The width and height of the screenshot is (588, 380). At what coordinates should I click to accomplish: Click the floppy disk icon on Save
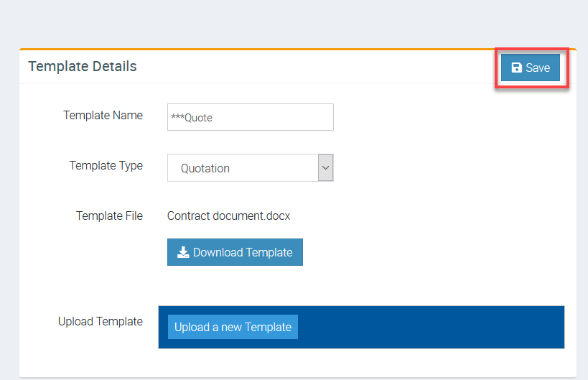[x=516, y=68]
